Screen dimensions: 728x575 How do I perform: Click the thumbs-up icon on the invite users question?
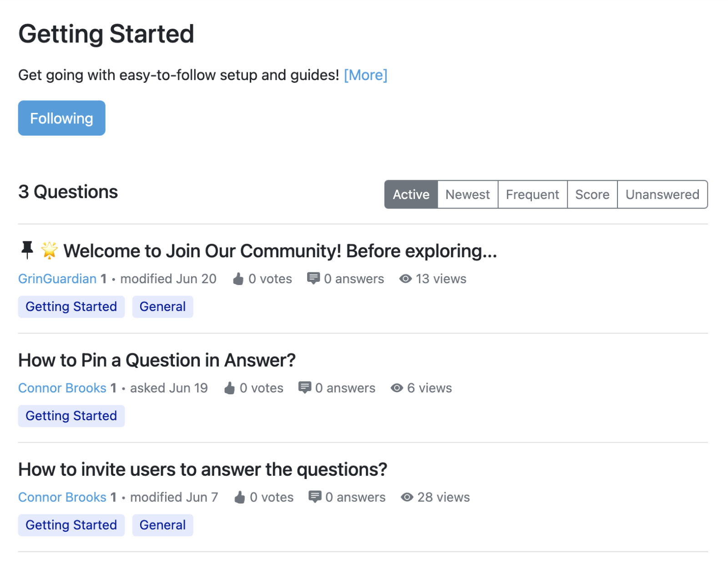coord(240,498)
